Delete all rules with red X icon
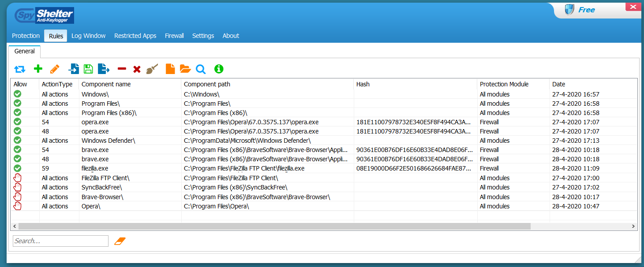The width and height of the screenshot is (644, 267). pos(137,69)
